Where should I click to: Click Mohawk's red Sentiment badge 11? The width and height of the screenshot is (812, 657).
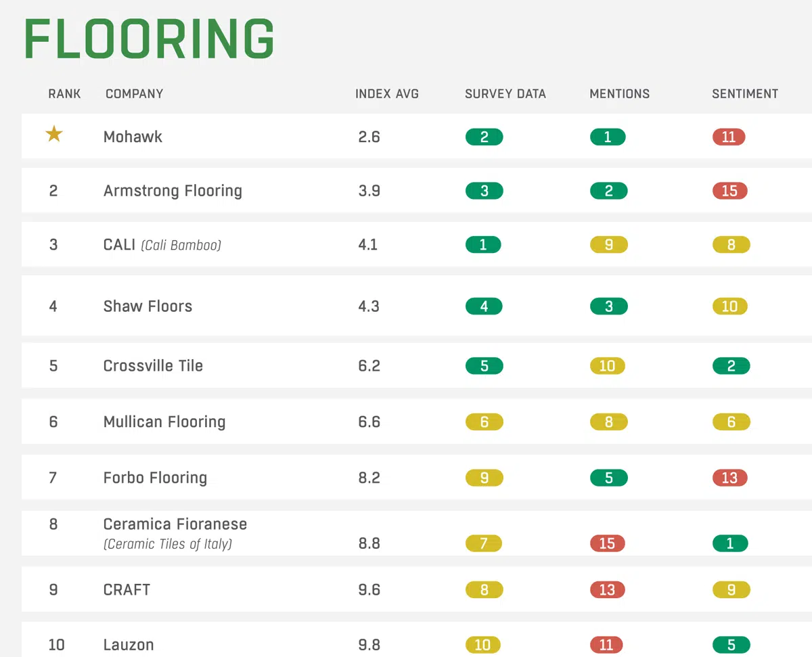729,137
